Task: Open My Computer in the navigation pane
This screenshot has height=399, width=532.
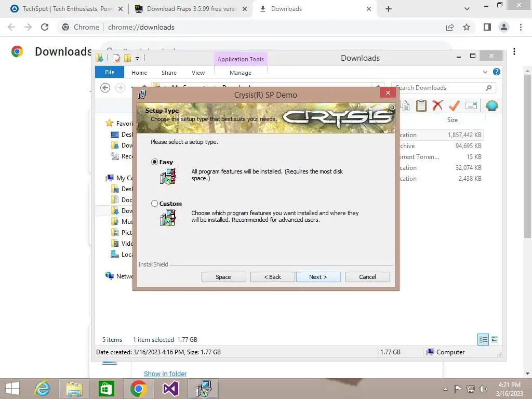Action: click(119, 178)
